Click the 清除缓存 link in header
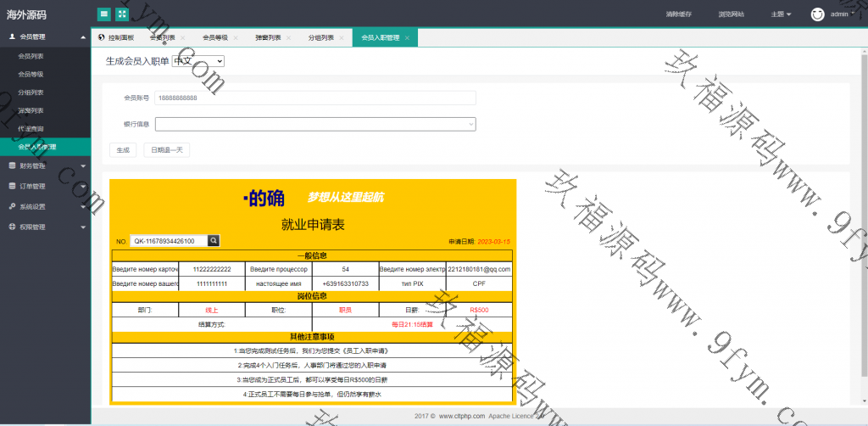This screenshot has height=426, width=868. click(x=654, y=14)
